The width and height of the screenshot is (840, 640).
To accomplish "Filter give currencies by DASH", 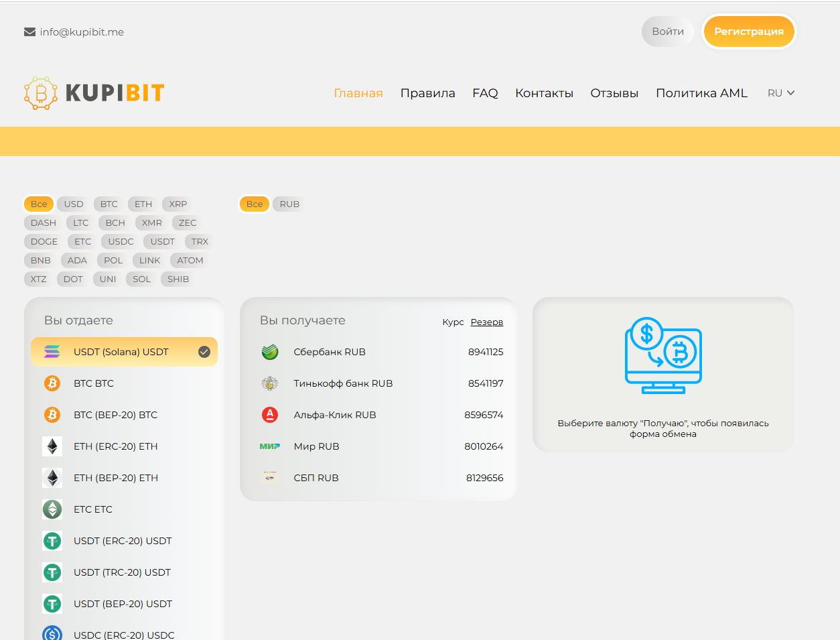I will click(x=44, y=223).
